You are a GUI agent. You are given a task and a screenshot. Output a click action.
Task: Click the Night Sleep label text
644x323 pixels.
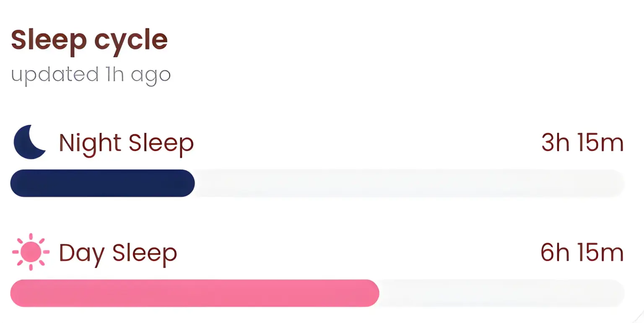(x=126, y=142)
